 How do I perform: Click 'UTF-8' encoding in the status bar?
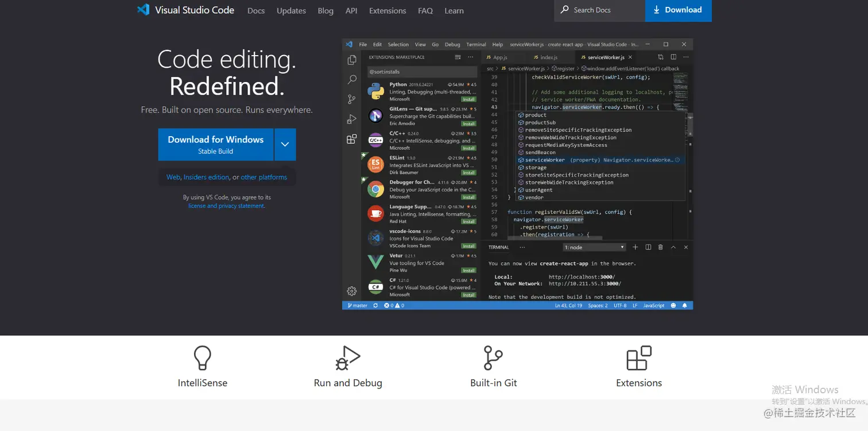[620, 305]
